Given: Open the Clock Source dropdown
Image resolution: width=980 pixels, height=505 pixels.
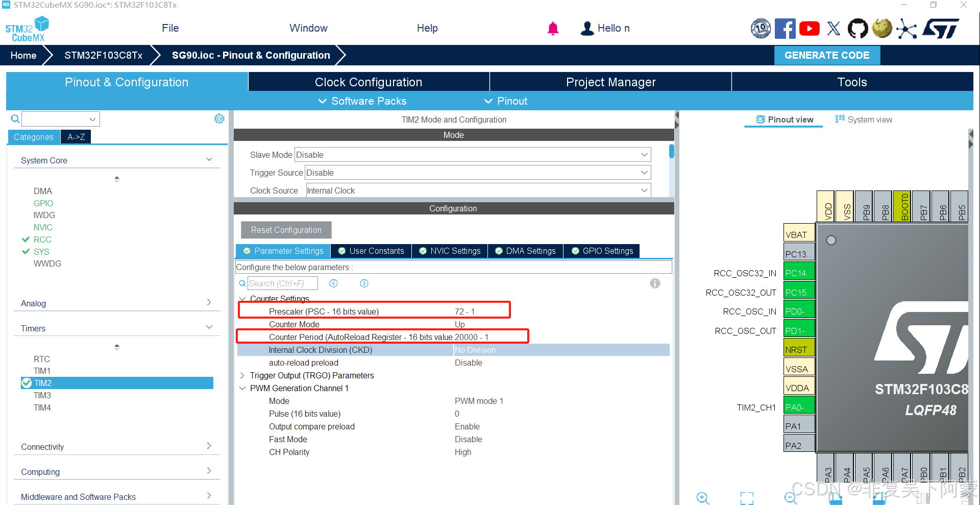Looking at the screenshot, I should coord(478,190).
